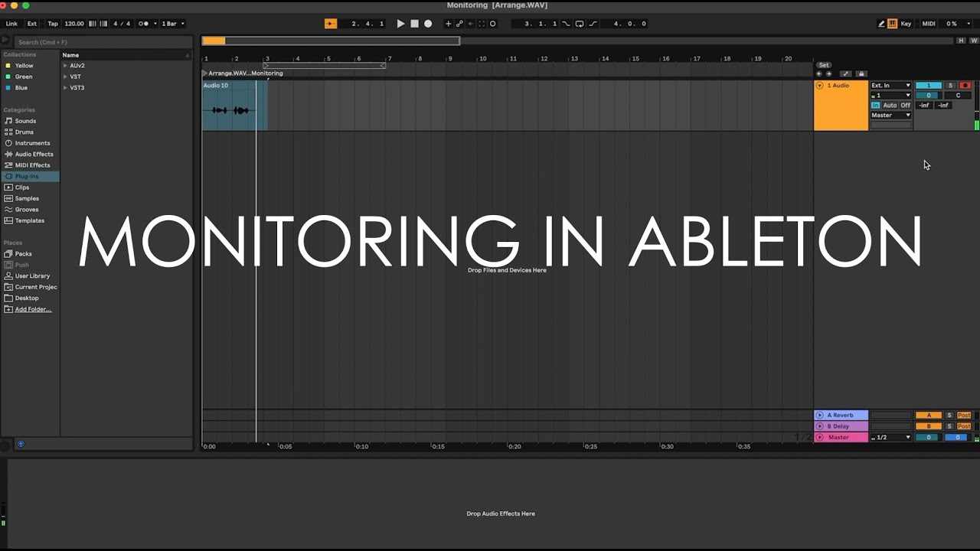
Task: Click the Punch-Out switch icon
Action: pyautogui.click(x=593, y=24)
